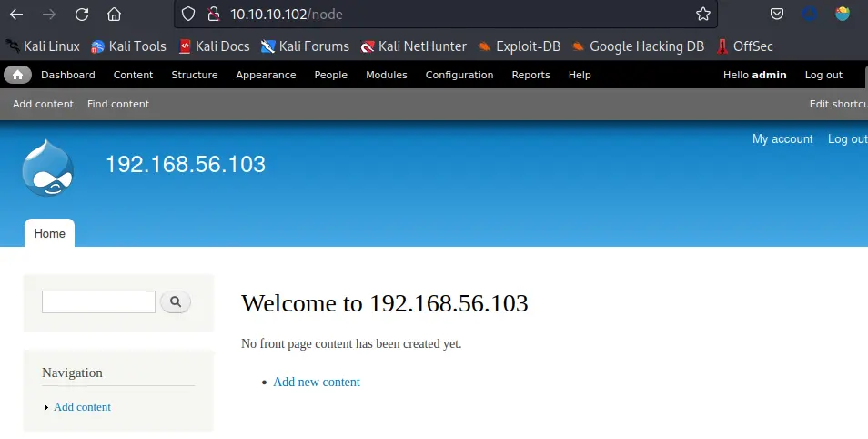Click the Welcome to 192.168.56.103 heading
The height and width of the screenshot is (439, 868).
coord(385,304)
